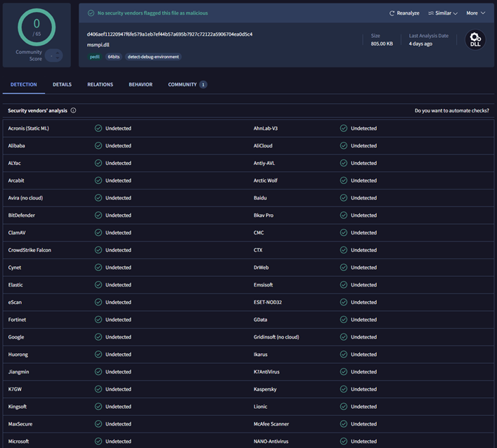
Task: Click the 805.00 KB size value
Action: coord(382,44)
